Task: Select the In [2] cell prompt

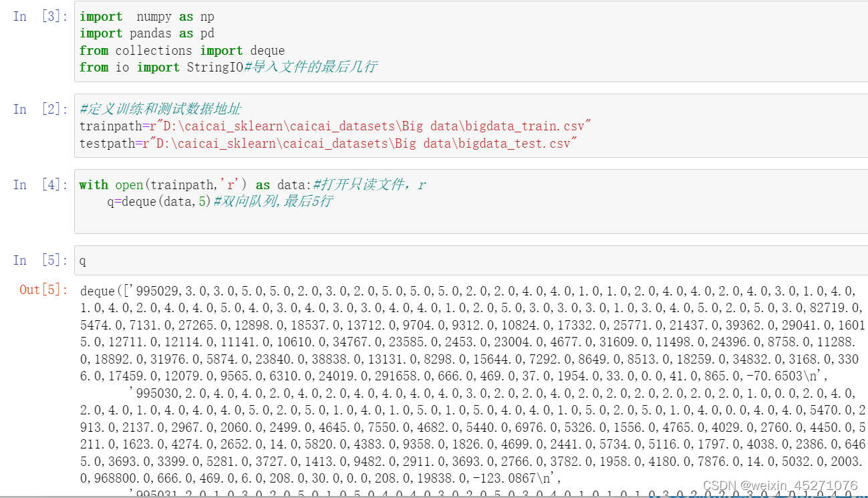Action: point(40,109)
